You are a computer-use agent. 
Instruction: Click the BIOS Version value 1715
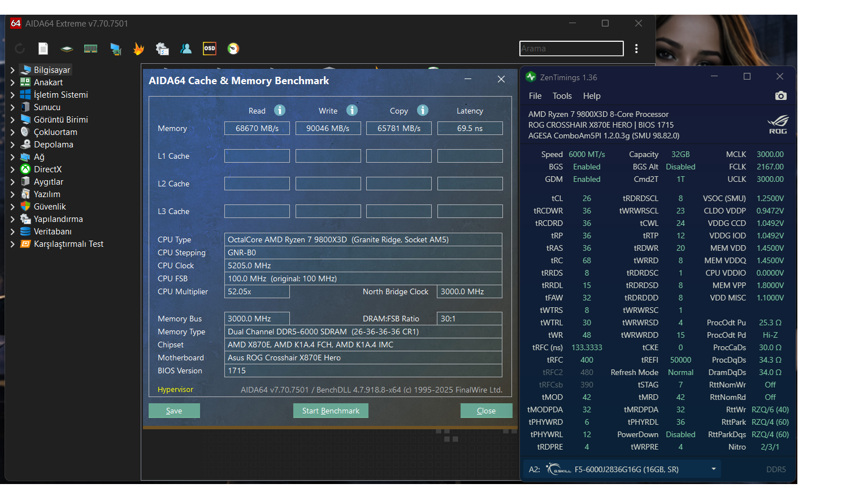click(x=363, y=371)
